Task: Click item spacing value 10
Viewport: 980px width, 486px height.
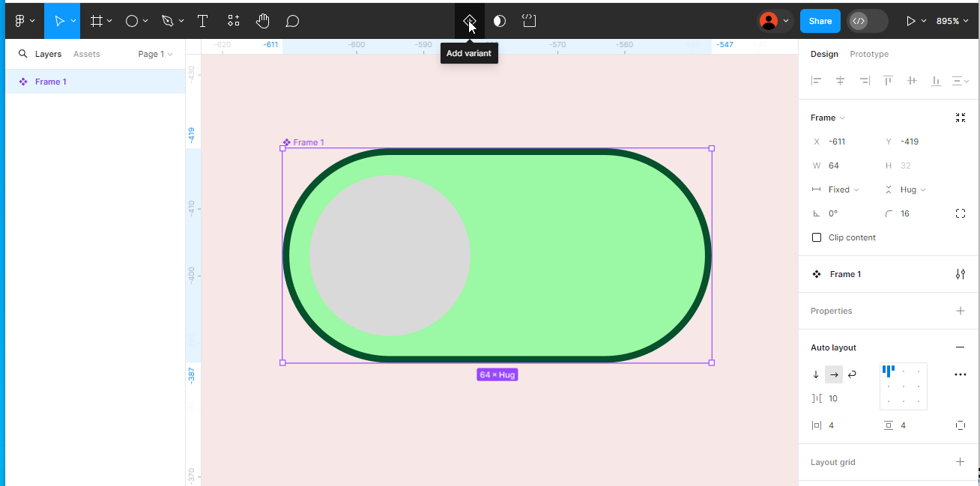Action: click(x=833, y=398)
